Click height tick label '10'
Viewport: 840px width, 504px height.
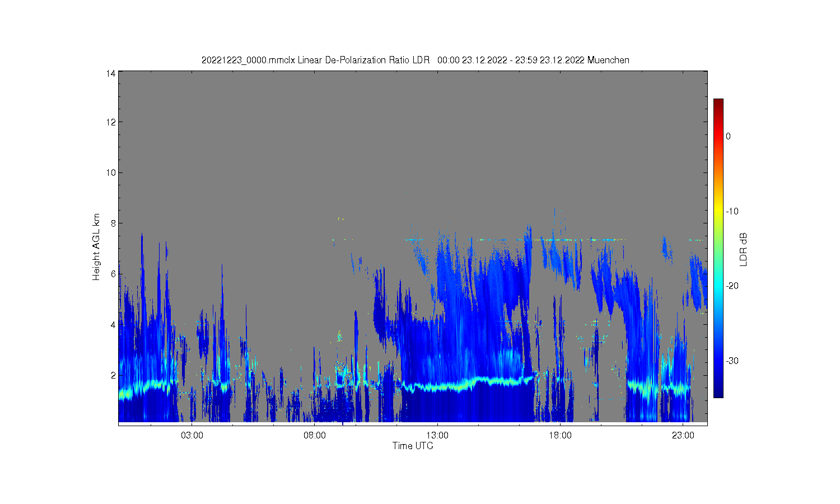111,172
